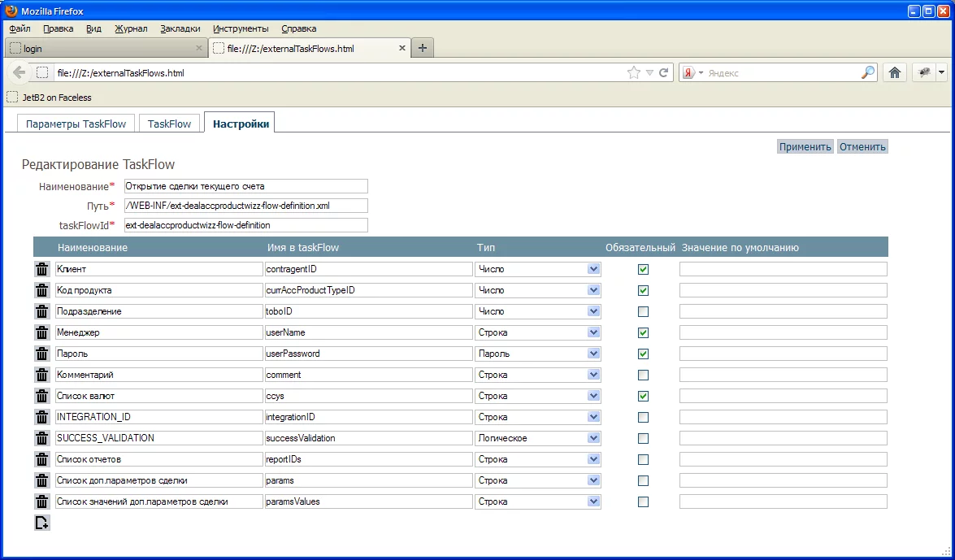Delete the Клиент parameter row
This screenshot has width=955, height=560.
[42, 269]
